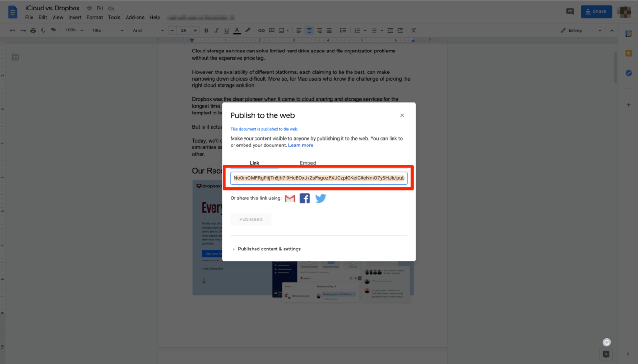The height and width of the screenshot is (364, 638).
Task: Open Google Calendar in the side panel
Action: coord(628,33)
